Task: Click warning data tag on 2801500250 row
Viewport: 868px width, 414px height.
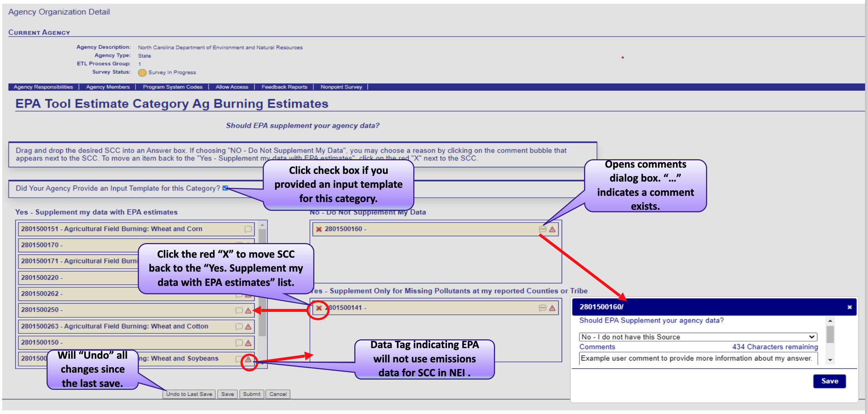Action: click(248, 310)
